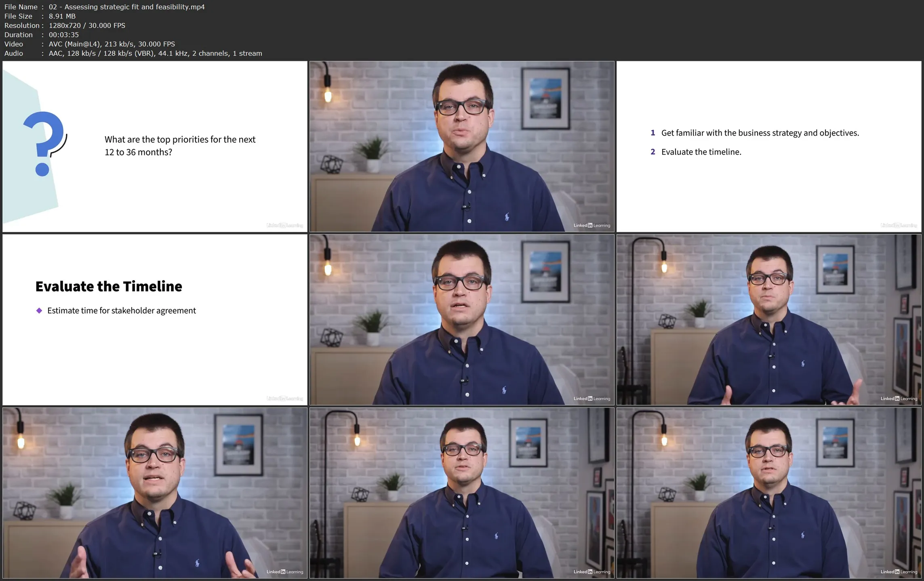Click the 'Audio' label
The height and width of the screenshot is (581, 924).
(x=14, y=53)
